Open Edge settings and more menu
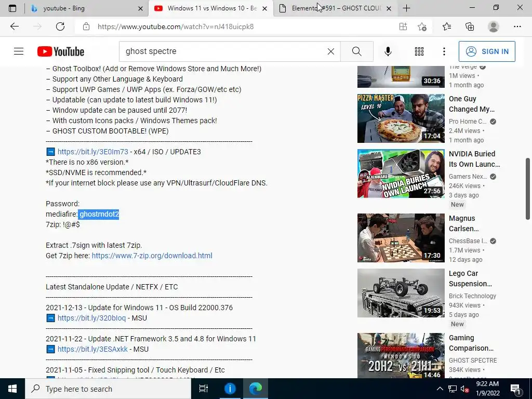The width and height of the screenshot is (532, 399). click(x=517, y=26)
